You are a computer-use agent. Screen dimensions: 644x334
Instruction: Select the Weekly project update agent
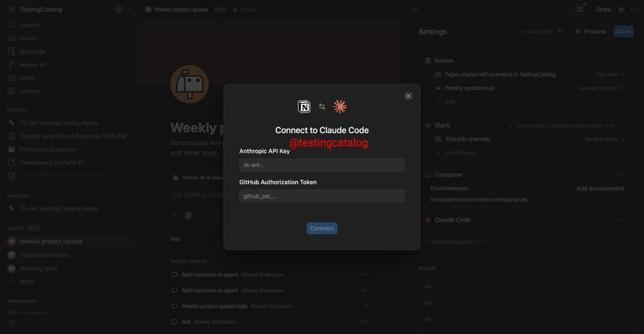pyautogui.click(x=51, y=241)
